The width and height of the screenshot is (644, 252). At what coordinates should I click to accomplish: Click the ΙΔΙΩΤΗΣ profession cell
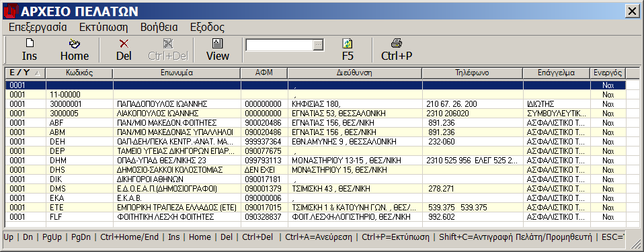[540, 104]
